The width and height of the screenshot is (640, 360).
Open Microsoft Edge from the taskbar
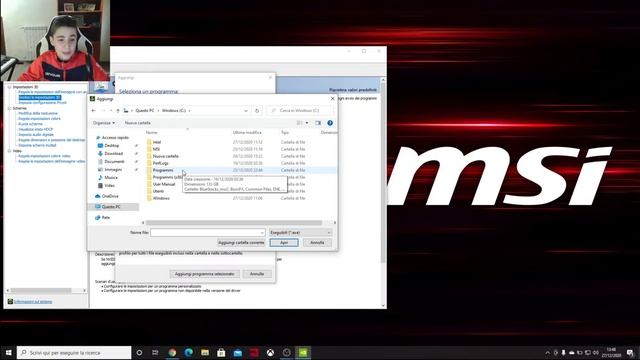[189, 352]
